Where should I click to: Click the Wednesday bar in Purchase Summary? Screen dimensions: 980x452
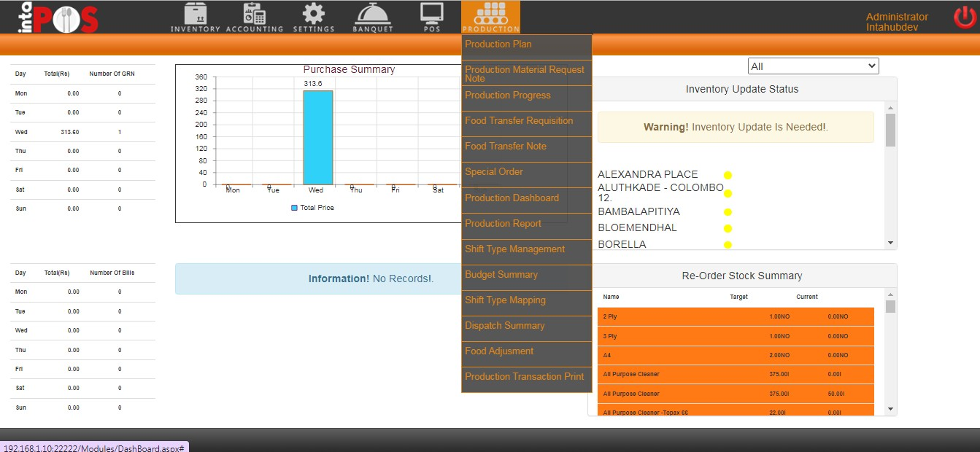pos(317,137)
